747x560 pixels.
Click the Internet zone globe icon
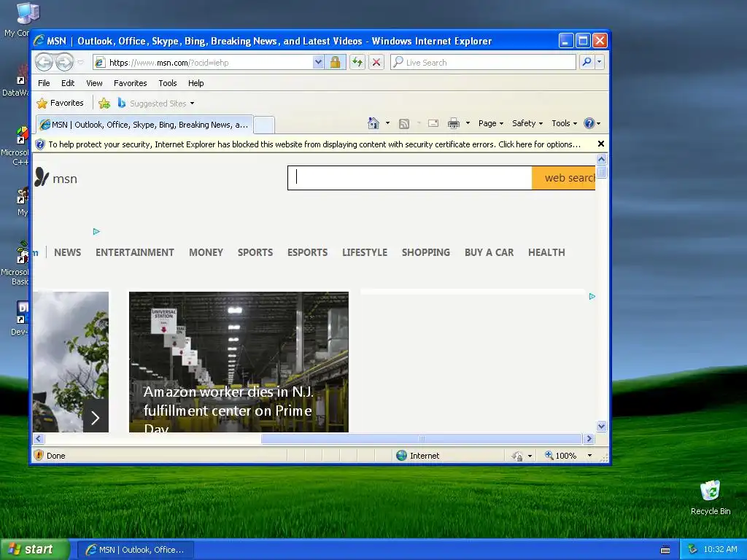(402, 455)
